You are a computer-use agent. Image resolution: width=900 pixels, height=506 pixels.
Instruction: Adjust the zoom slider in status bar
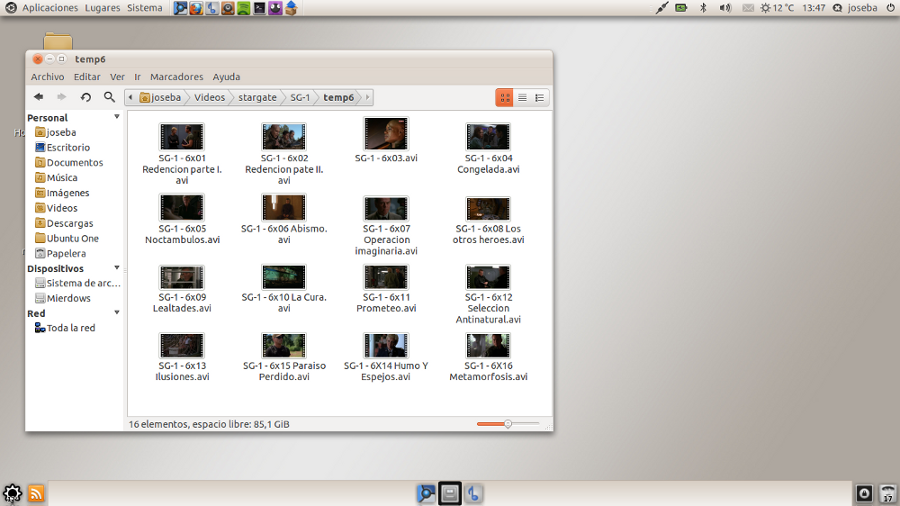coord(507,424)
